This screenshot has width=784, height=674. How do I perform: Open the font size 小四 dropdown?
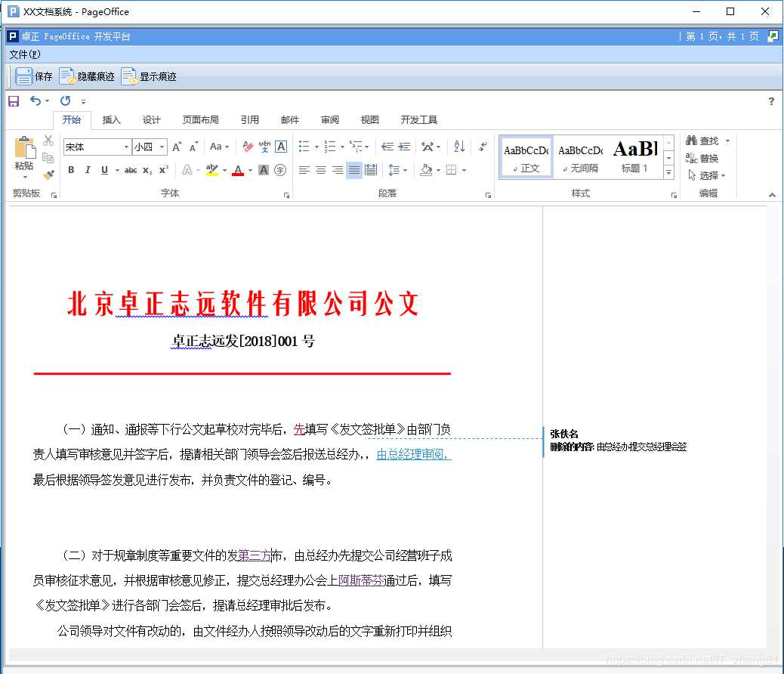coord(162,147)
